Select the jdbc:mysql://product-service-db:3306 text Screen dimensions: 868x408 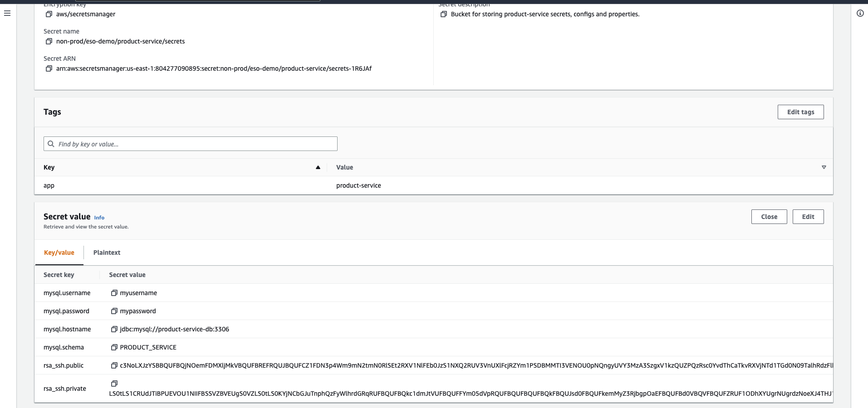(x=174, y=330)
